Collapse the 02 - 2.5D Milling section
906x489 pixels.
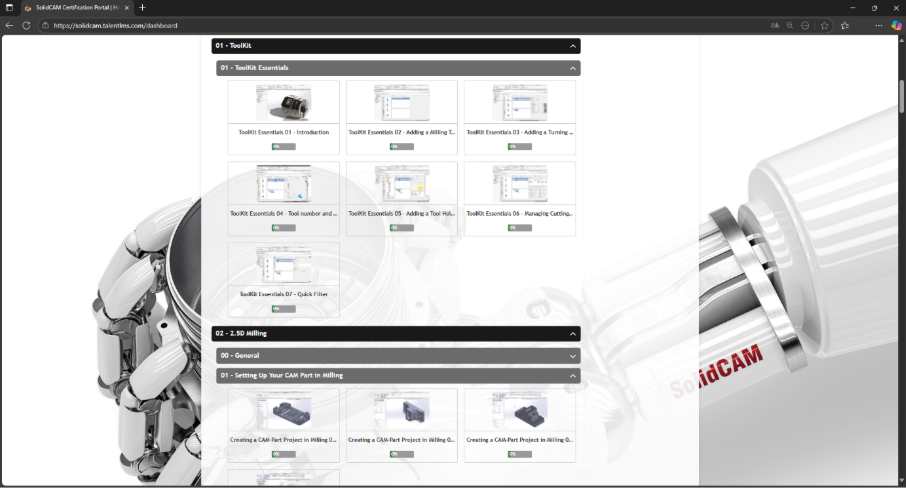[x=572, y=333]
